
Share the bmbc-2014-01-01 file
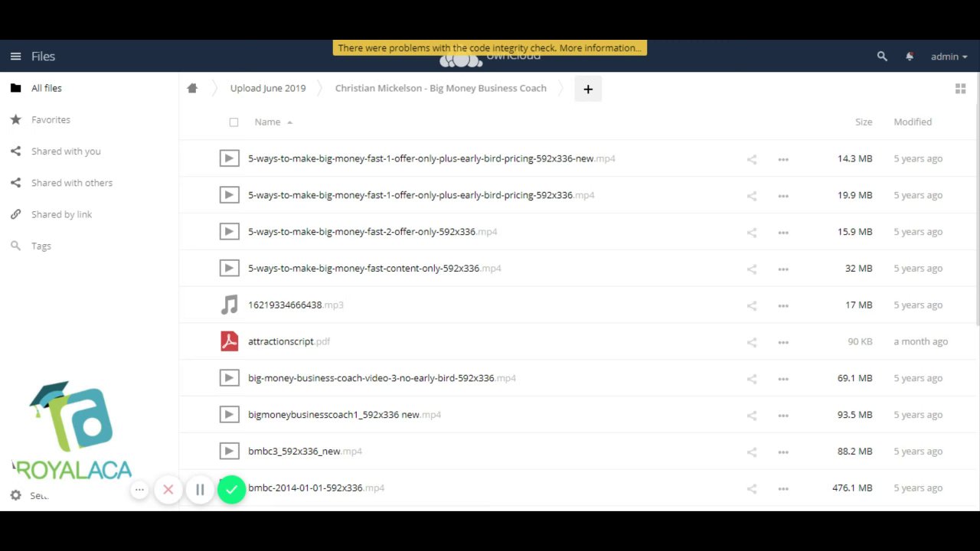click(752, 489)
